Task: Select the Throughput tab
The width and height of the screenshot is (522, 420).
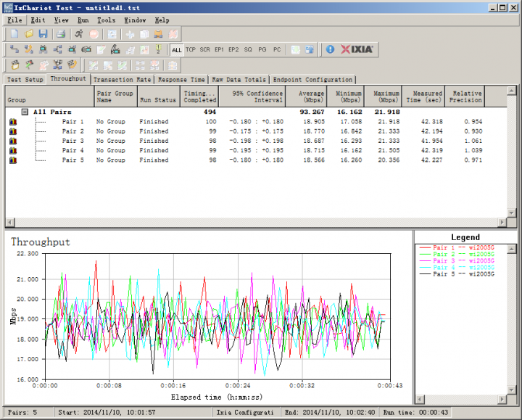Action: coord(68,78)
